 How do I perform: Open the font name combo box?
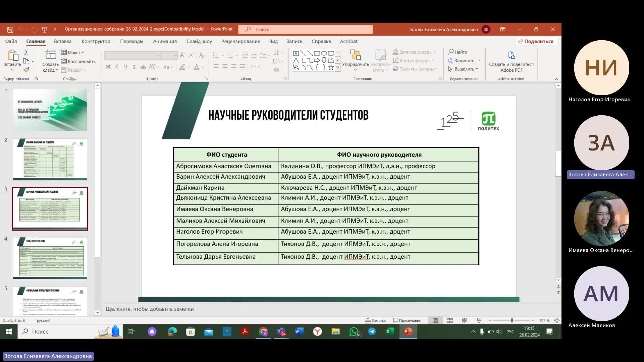point(132,55)
